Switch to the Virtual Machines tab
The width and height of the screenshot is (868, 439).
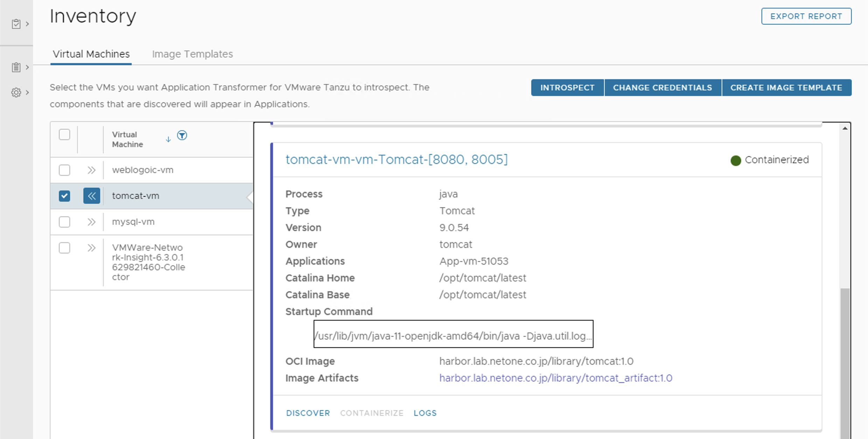pyautogui.click(x=91, y=54)
